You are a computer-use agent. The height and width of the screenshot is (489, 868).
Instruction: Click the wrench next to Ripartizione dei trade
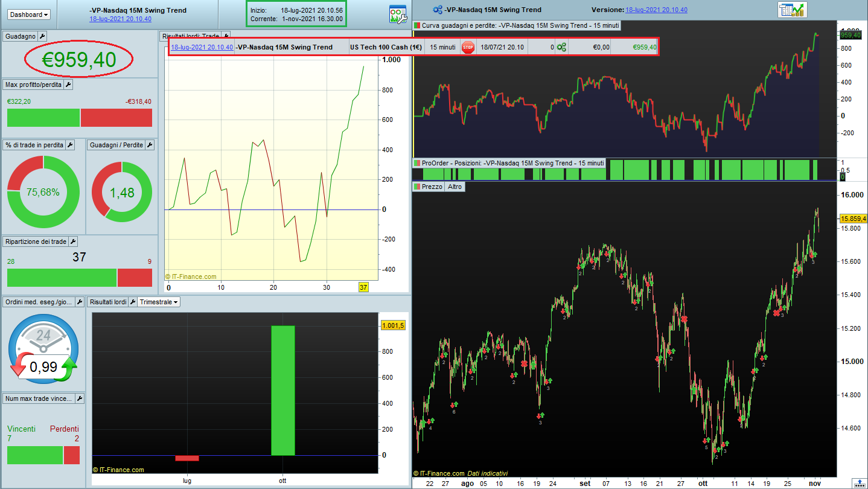[x=73, y=241]
